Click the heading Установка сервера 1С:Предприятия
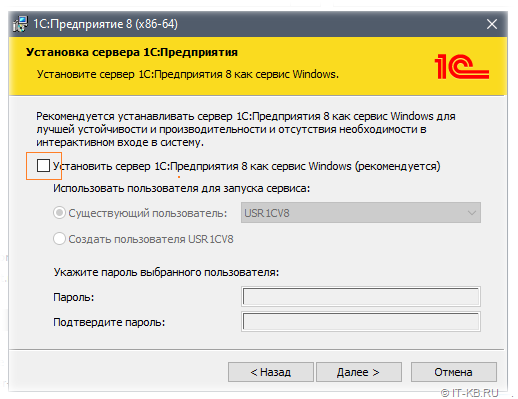Screen dimensions: 518x399 click(132, 52)
